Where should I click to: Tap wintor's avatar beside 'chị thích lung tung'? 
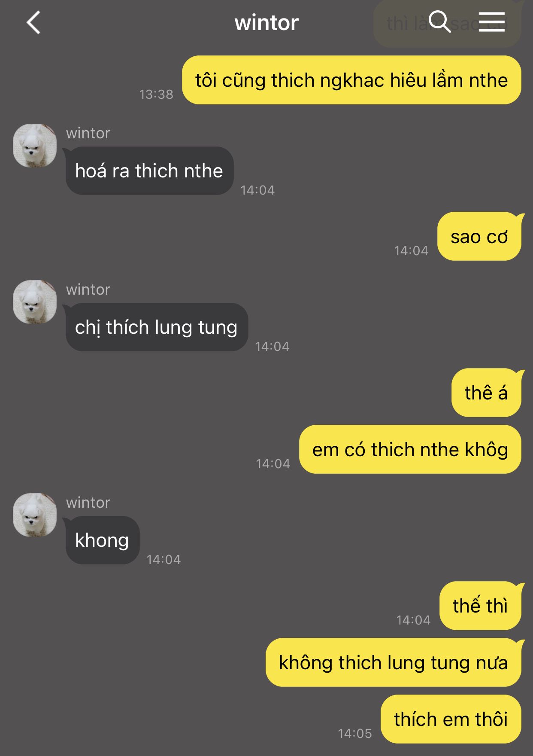click(x=35, y=302)
